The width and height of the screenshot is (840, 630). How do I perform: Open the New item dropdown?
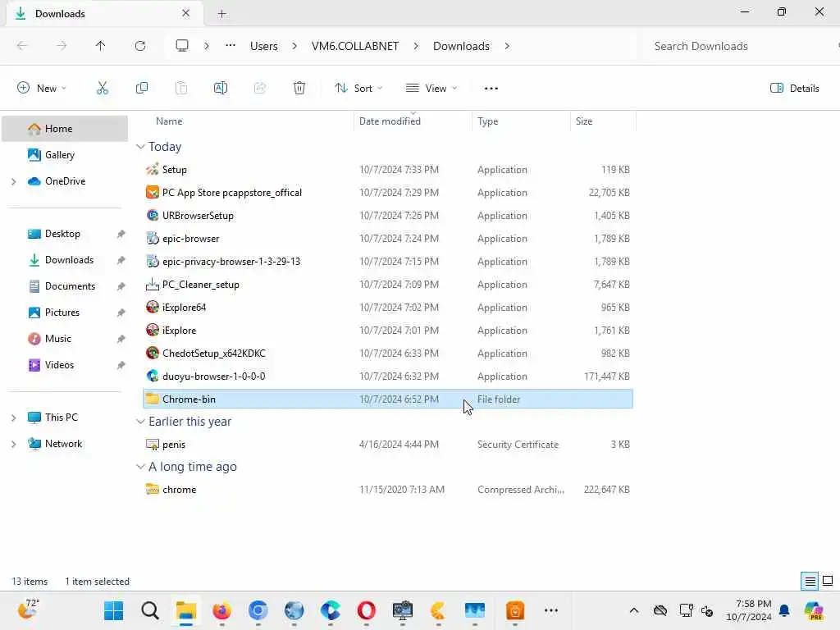point(42,89)
